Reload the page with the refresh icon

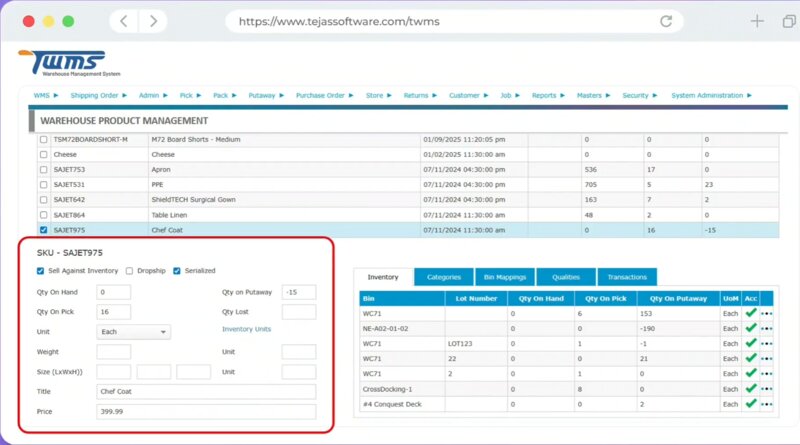[666, 21]
